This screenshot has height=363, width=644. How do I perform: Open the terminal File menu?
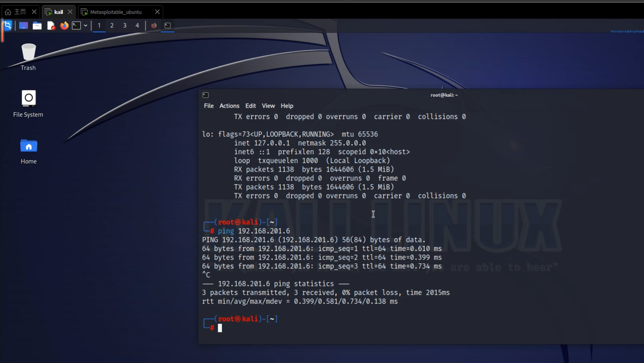(209, 106)
